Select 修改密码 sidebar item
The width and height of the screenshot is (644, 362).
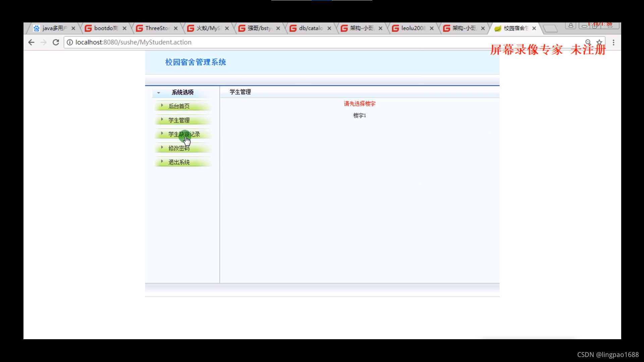pyautogui.click(x=179, y=148)
